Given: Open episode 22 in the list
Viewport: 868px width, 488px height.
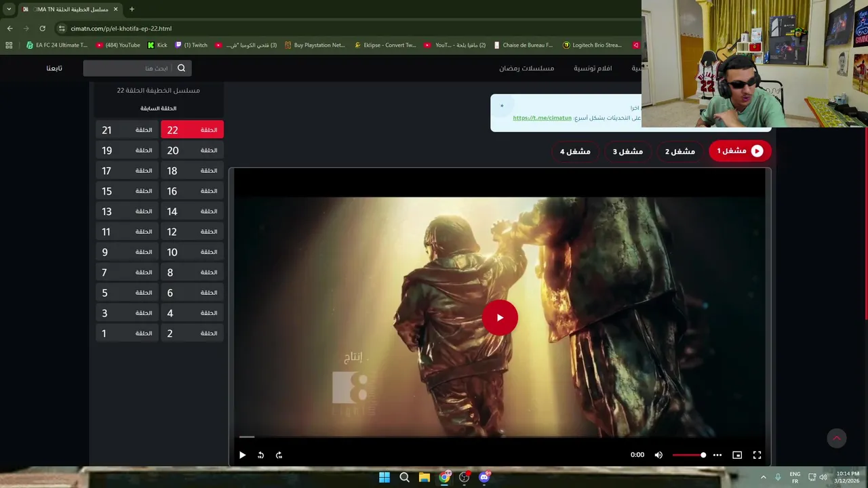Looking at the screenshot, I should coord(192,129).
